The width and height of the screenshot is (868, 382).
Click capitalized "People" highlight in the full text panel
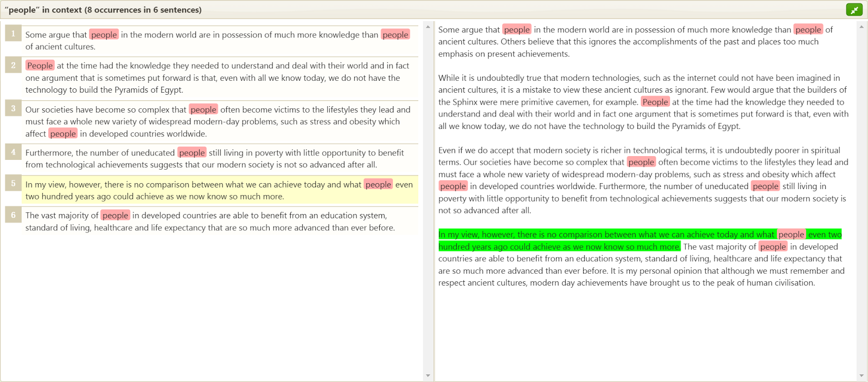tap(655, 102)
